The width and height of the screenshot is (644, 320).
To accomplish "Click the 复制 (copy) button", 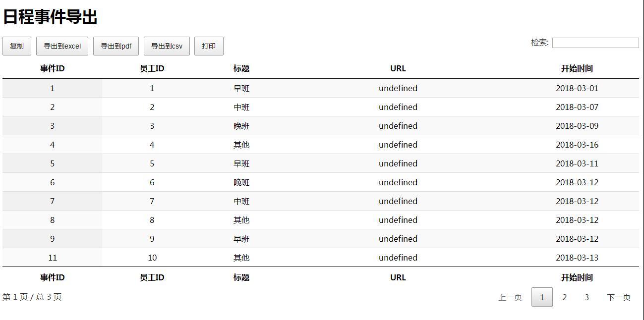I will (16, 46).
